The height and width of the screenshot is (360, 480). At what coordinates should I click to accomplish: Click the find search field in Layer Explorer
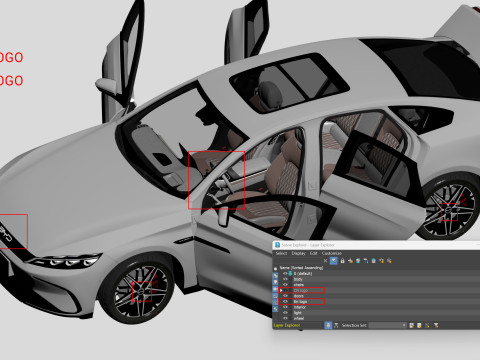click(x=298, y=261)
